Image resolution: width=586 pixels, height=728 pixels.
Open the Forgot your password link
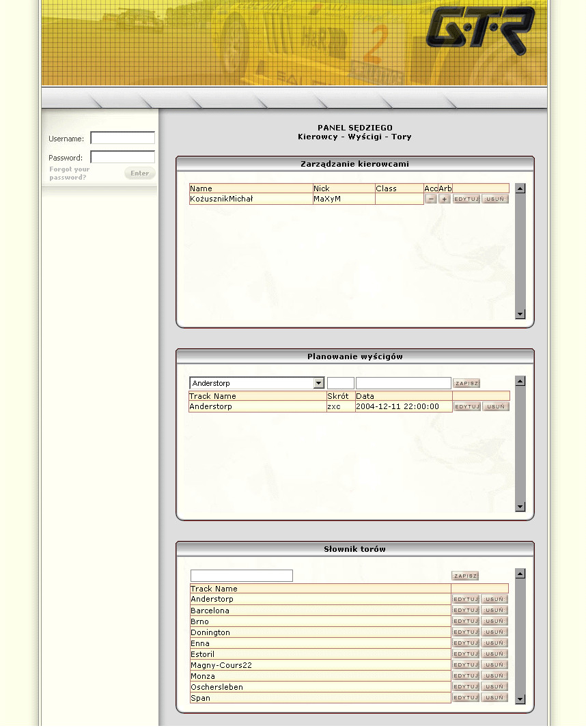click(69, 173)
